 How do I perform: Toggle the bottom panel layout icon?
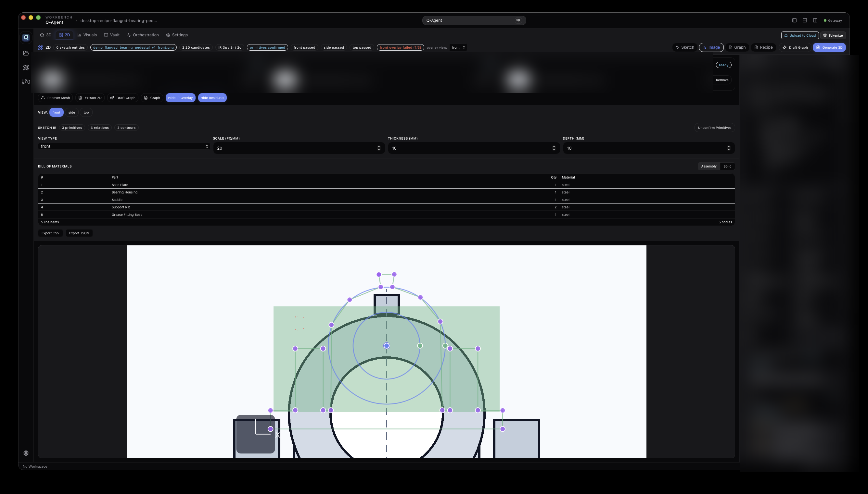click(805, 20)
